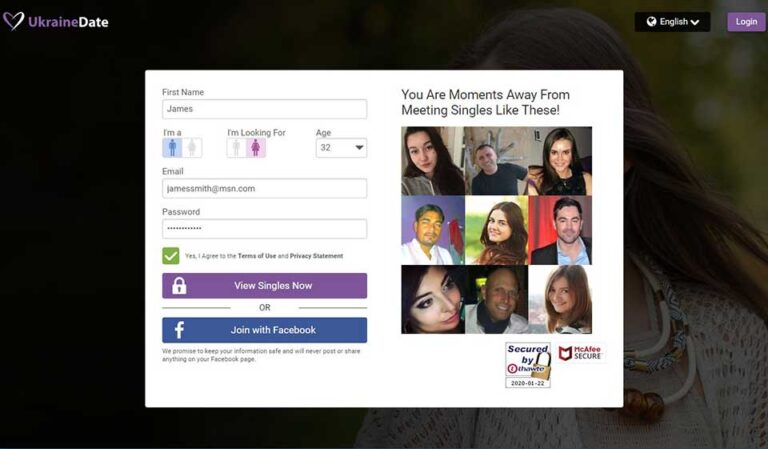Viewport: 768px width, 449px height.
Task: Choose female icon under I'm Looking For
Action: (256, 148)
